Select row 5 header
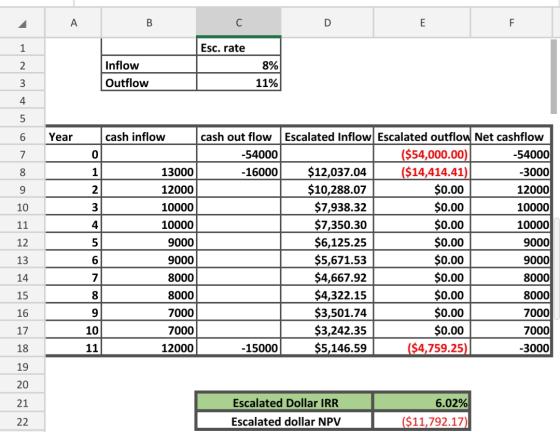Image resolution: width=560 pixels, height=432 pixels. (x=22, y=118)
